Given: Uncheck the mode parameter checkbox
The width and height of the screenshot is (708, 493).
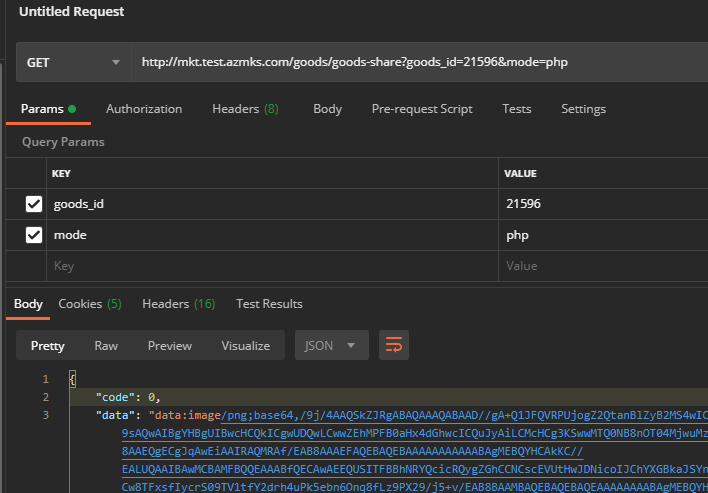Looking at the screenshot, I should point(34,235).
